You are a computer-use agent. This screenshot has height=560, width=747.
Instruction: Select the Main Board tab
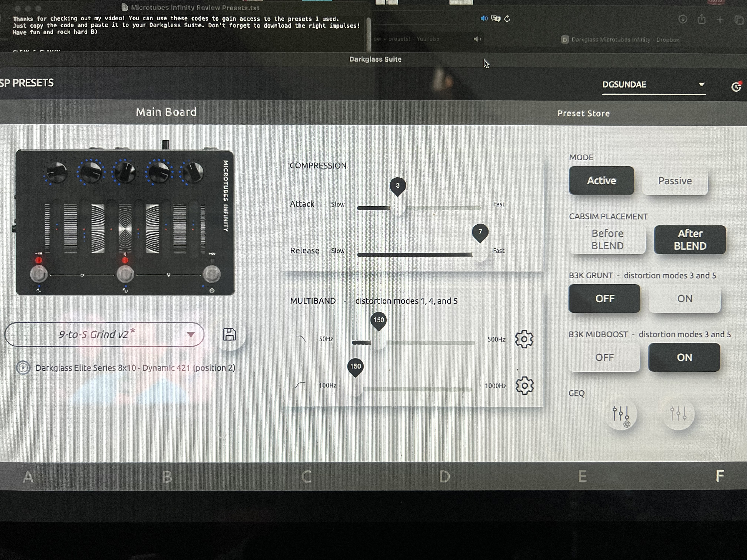(166, 112)
